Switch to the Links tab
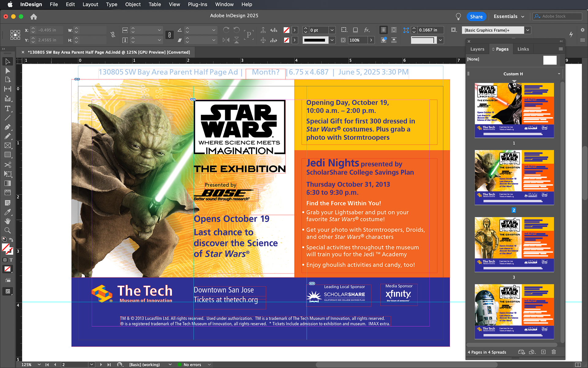Screen dimensions: 588x368 523,49
